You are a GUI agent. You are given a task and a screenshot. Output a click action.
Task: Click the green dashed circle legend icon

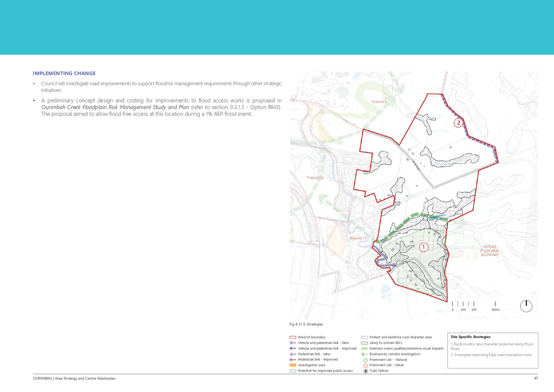[x=365, y=360]
